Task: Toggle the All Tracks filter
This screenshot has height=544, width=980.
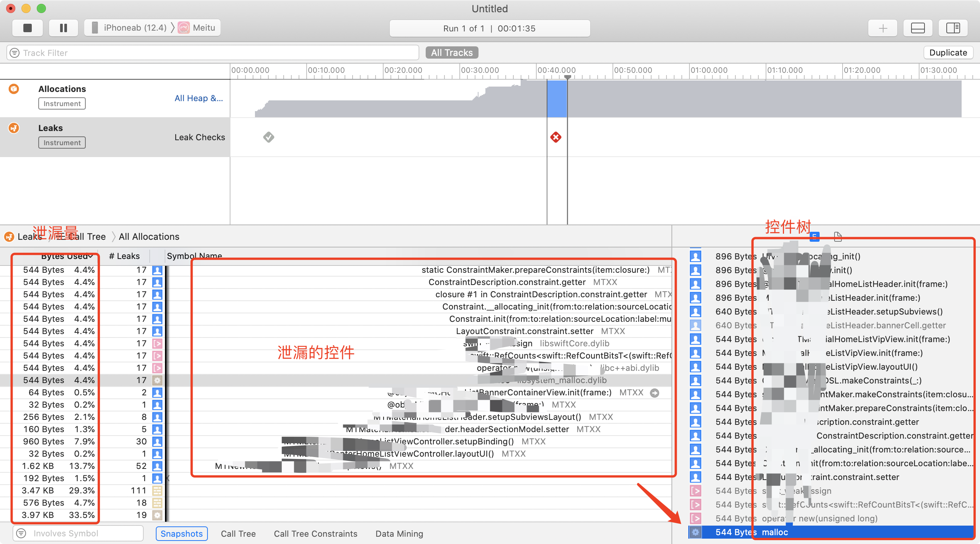Action: [x=451, y=52]
